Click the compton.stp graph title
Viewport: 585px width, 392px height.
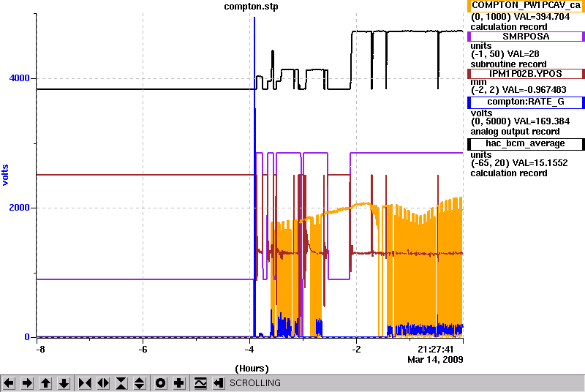[251, 7]
